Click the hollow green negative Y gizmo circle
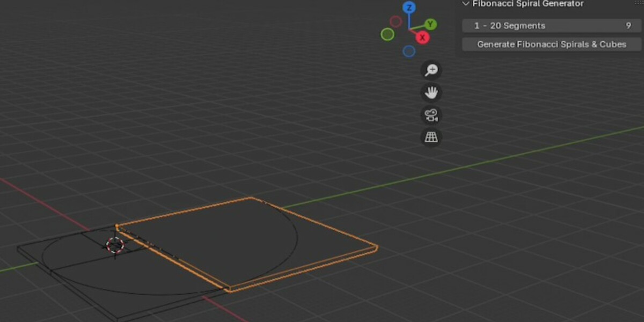Image resolution: width=644 pixels, height=322 pixels. pyautogui.click(x=387, y=34)
